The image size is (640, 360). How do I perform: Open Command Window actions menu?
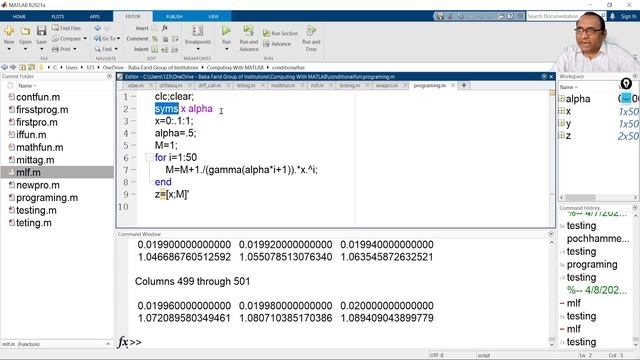551,234
